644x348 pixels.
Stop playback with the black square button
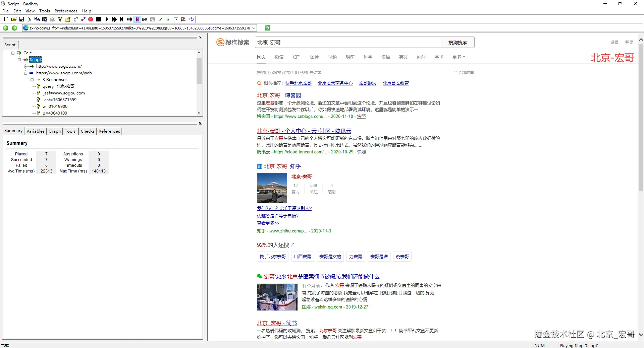99,19
